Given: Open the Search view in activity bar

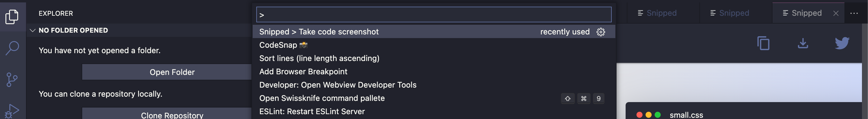Looking at the screenshot, I should (x=12, y=48).
